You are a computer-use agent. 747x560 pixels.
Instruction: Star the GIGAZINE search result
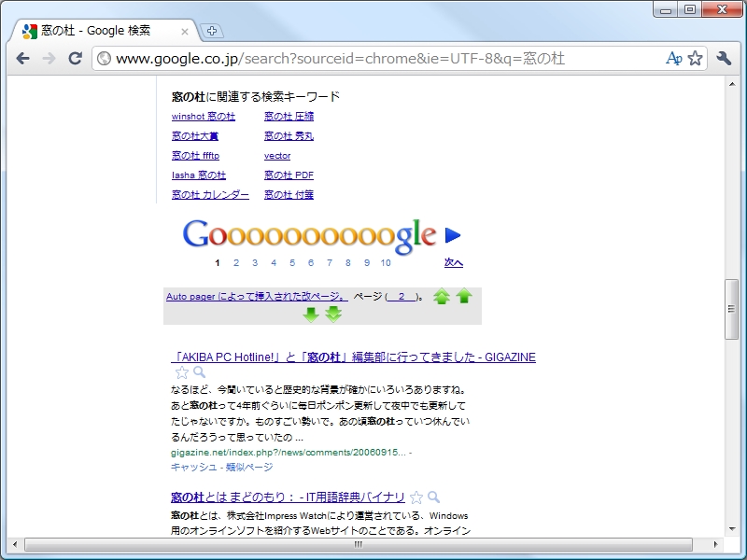[182, 371]
